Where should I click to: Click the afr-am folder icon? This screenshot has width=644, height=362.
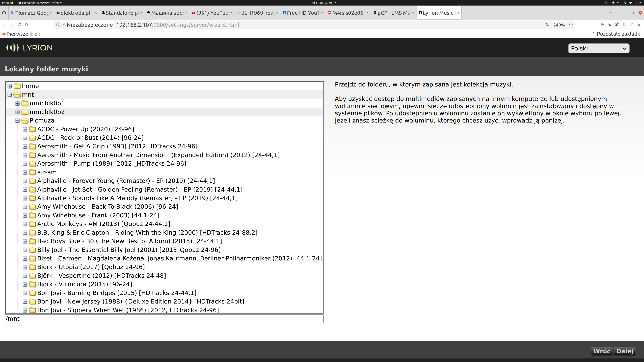[x=33, y=172]
